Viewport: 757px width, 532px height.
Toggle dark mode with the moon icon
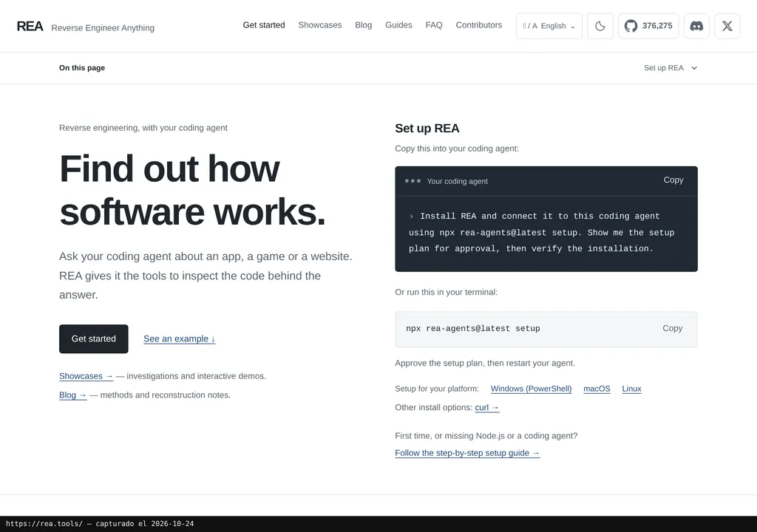(600, 26)
